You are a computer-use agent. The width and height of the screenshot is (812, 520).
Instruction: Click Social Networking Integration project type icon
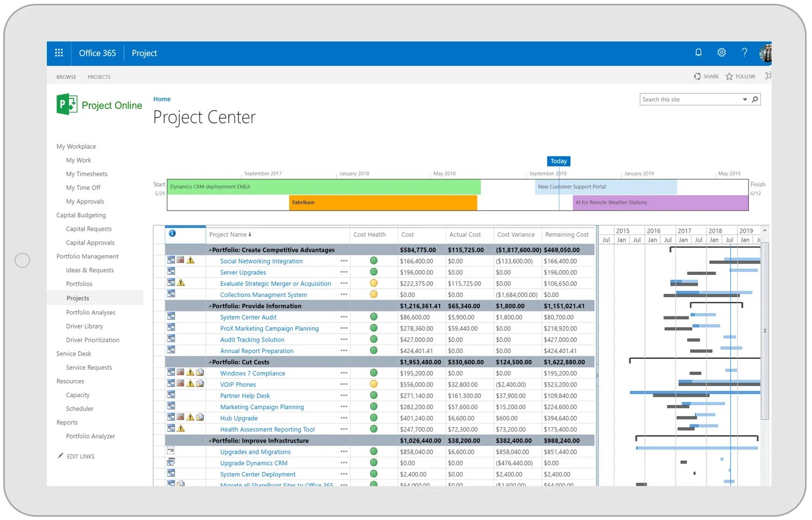pos(171,260)
